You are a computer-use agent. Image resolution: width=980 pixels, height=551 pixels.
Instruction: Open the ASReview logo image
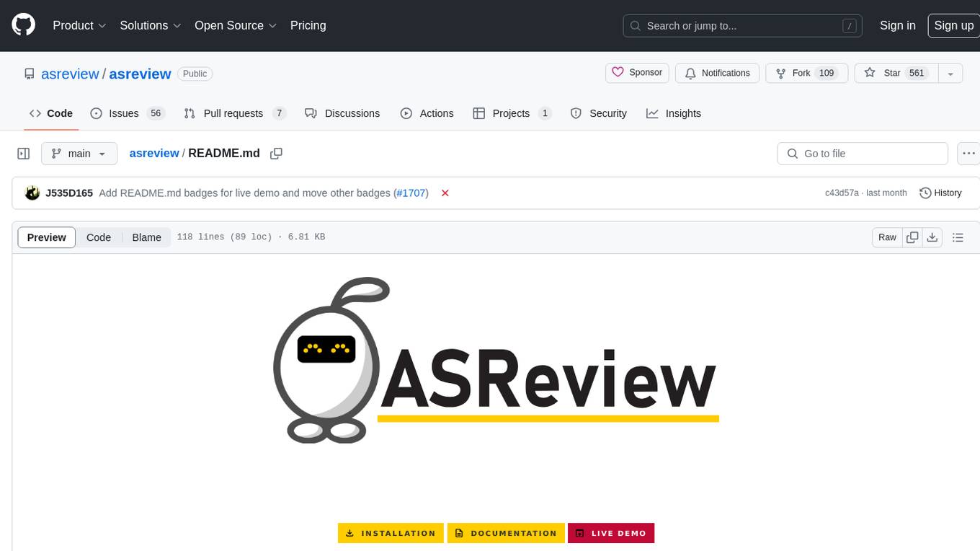(496, 360)
